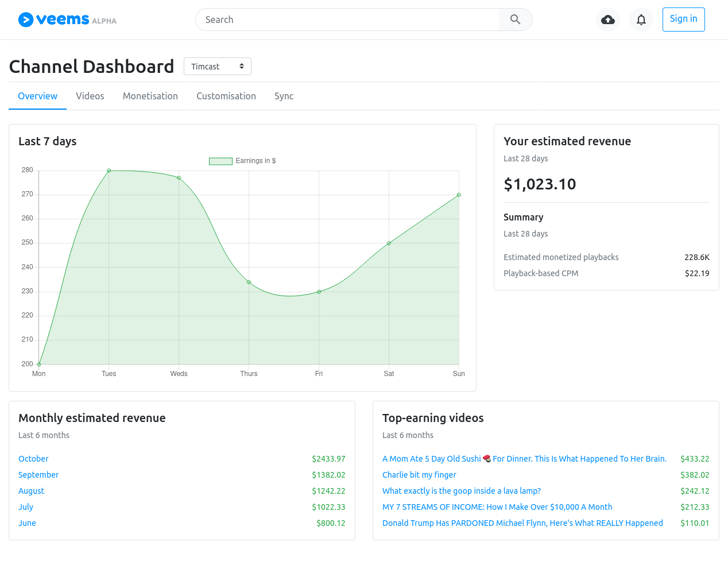Switch to the Monetisation tab

pyautogui.click(x=150, y=96)
